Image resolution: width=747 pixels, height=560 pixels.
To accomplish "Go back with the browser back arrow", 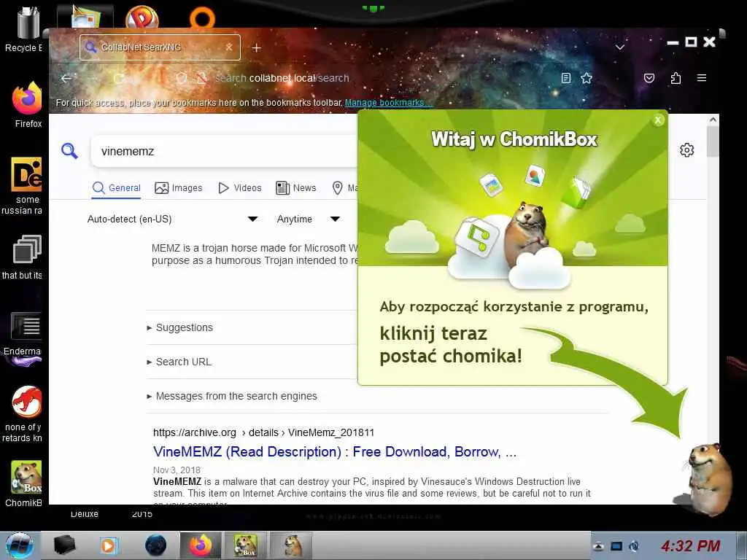I will (x=66, y=78).
